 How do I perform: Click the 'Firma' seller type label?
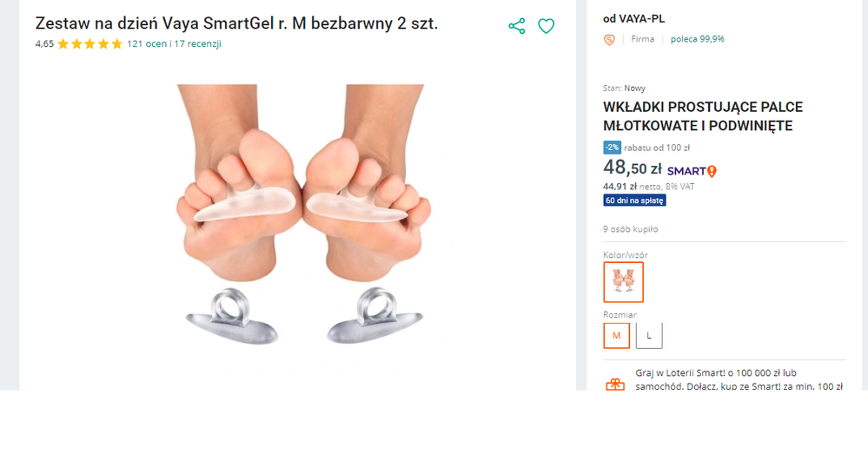(643, 39)
